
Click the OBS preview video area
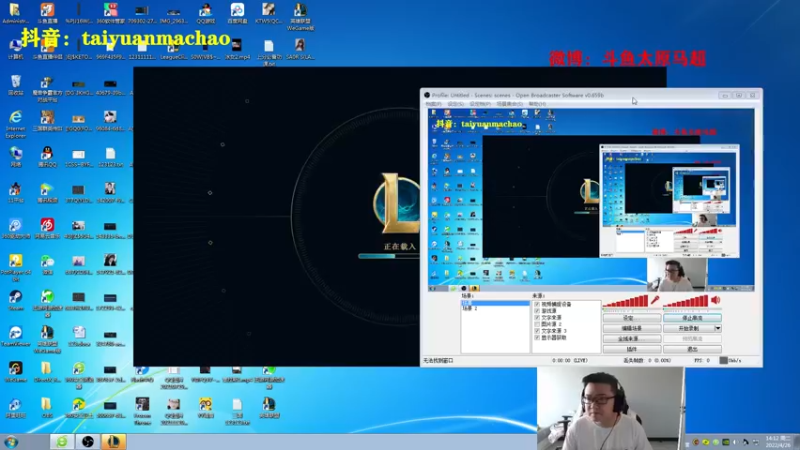(x=591, y=199)
